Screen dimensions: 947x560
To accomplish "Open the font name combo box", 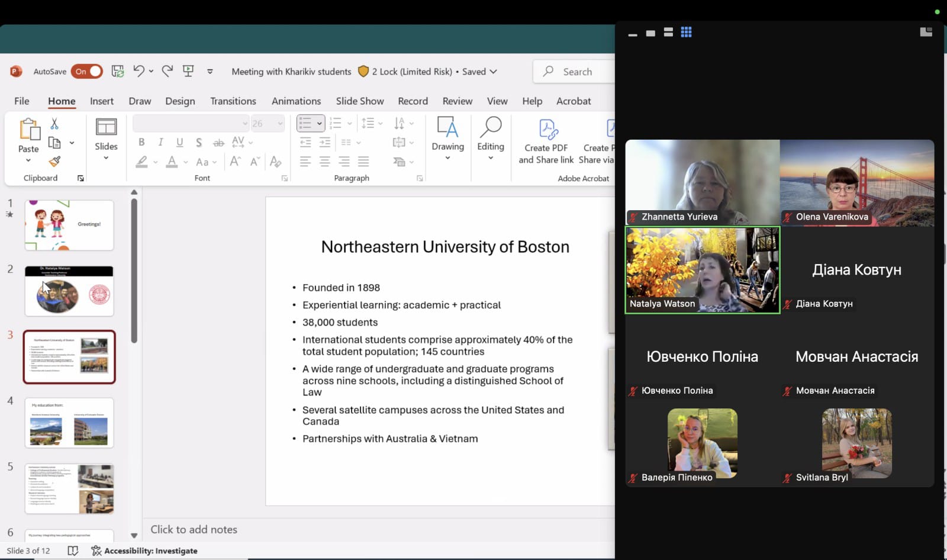I will pyautogui.click(x=191, y=123).
